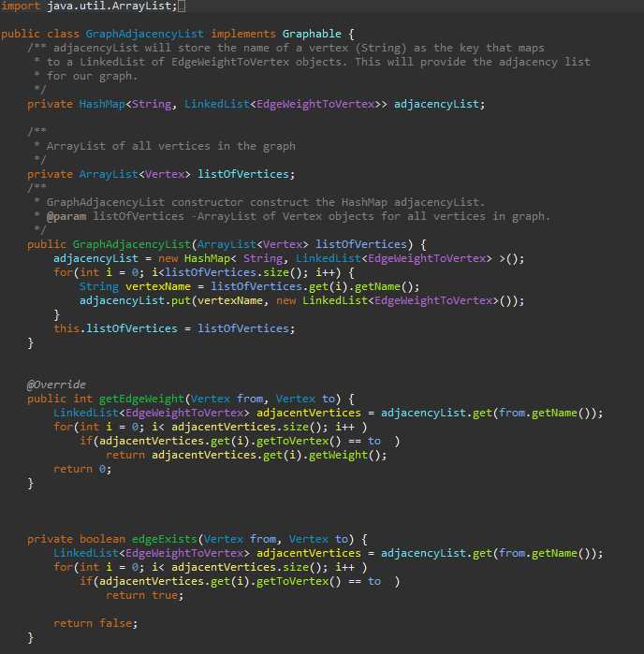Click "Vertex" in the private ArrayList field declaration
Image resolution: width=644 pixels, height=654 pixels.
(x=165, y=174)
